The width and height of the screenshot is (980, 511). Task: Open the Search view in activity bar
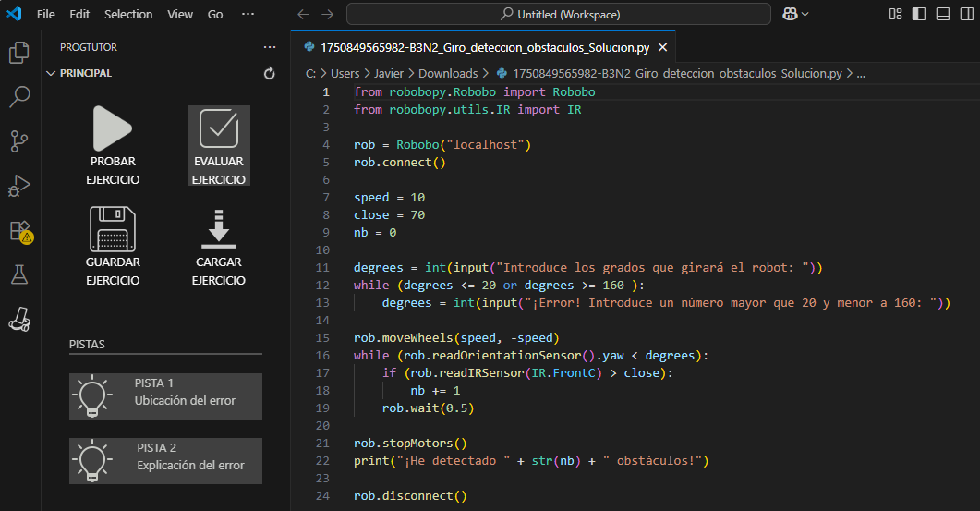pos(19,96)
